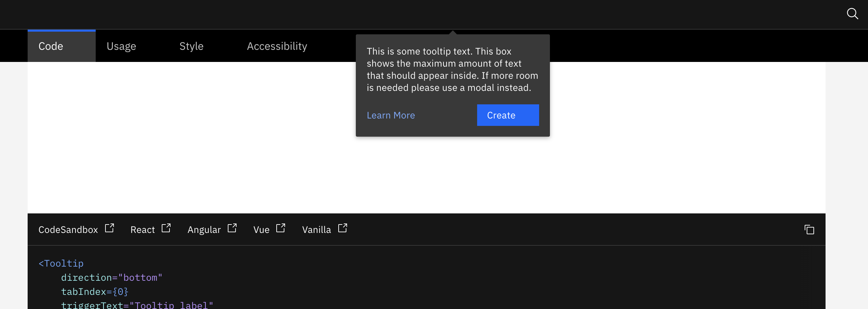Click the Create button in the tooltip
This screenshot has width=868, height=309.
coord(508,115)
